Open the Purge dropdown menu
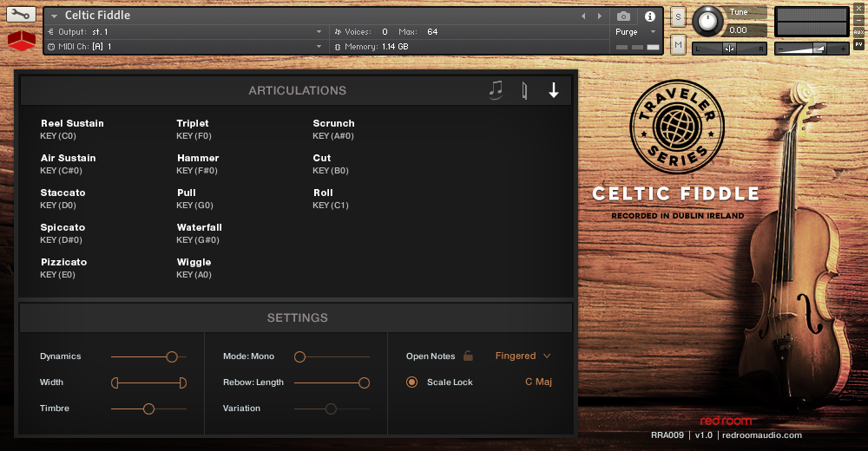 [636, 32]
